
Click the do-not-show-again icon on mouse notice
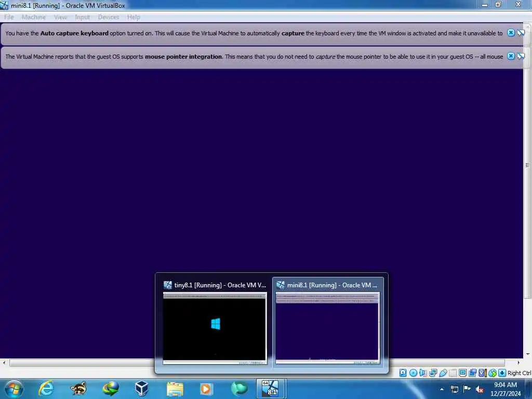(x=521, y=56)
